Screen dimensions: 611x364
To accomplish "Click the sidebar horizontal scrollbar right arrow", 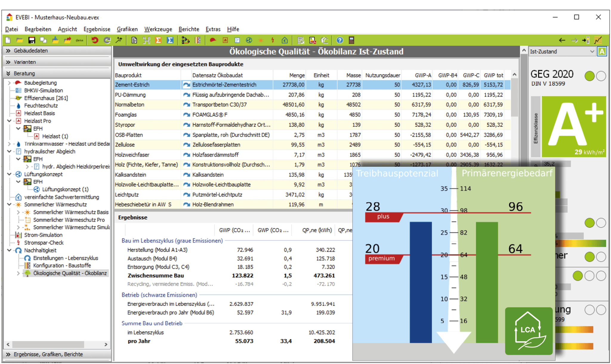I will click(x=106, y=344).
